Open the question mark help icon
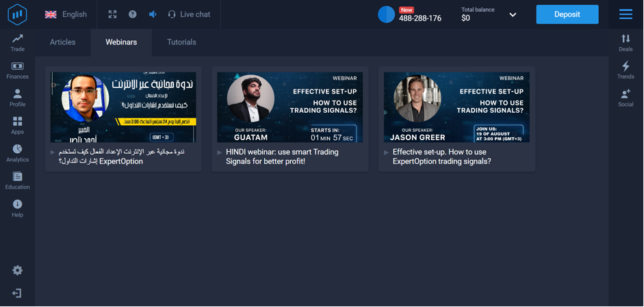The height and width of the screenshot is (307, 644). 132,14
